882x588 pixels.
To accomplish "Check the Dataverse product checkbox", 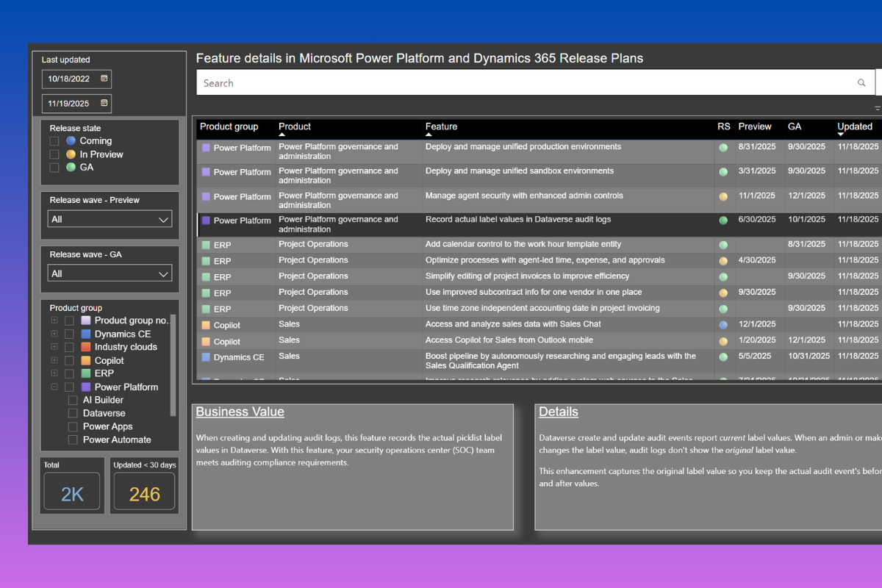I will 73,414.
